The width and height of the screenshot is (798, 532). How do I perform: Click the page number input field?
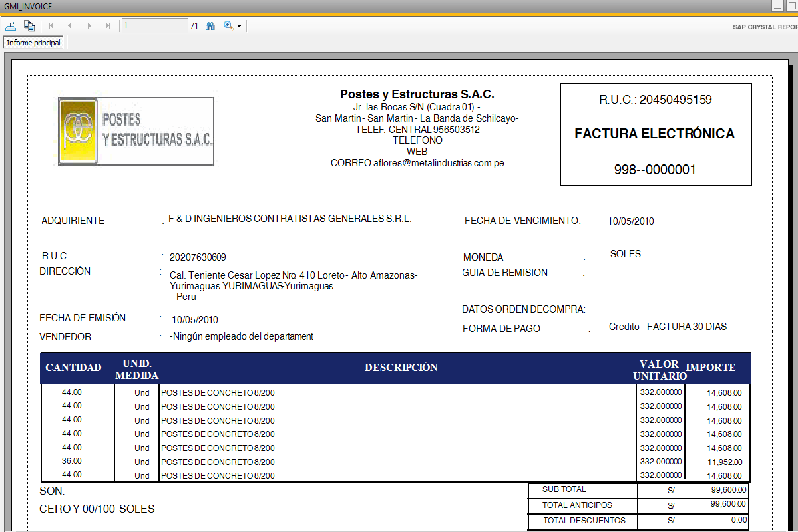[154, 25]
